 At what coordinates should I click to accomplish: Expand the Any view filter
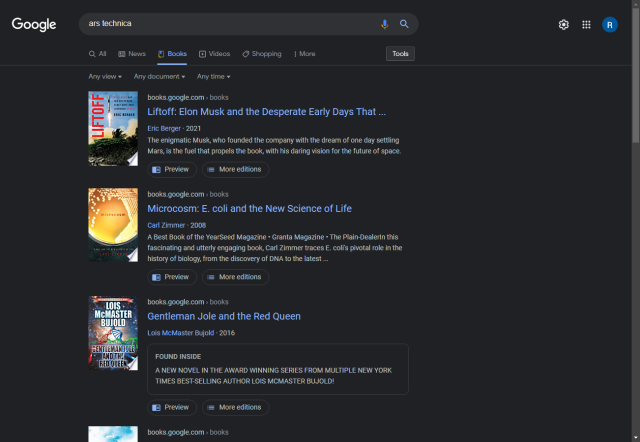click(105, 76)
